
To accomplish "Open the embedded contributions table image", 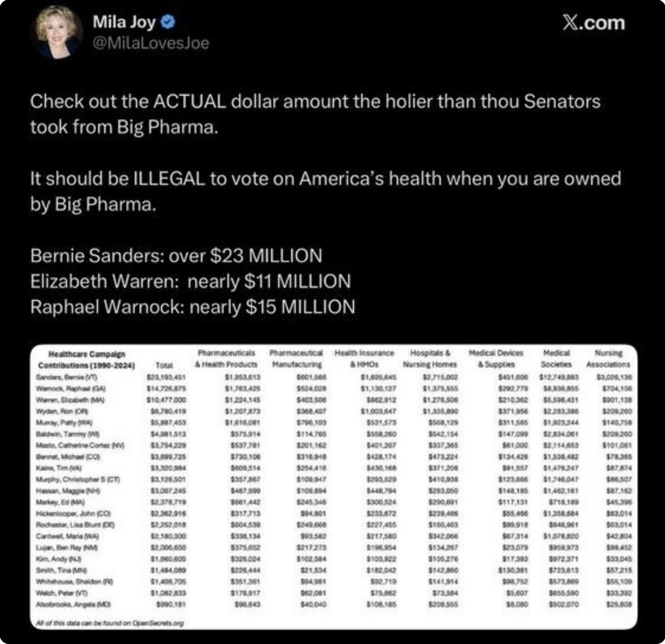I will point(333,486).
